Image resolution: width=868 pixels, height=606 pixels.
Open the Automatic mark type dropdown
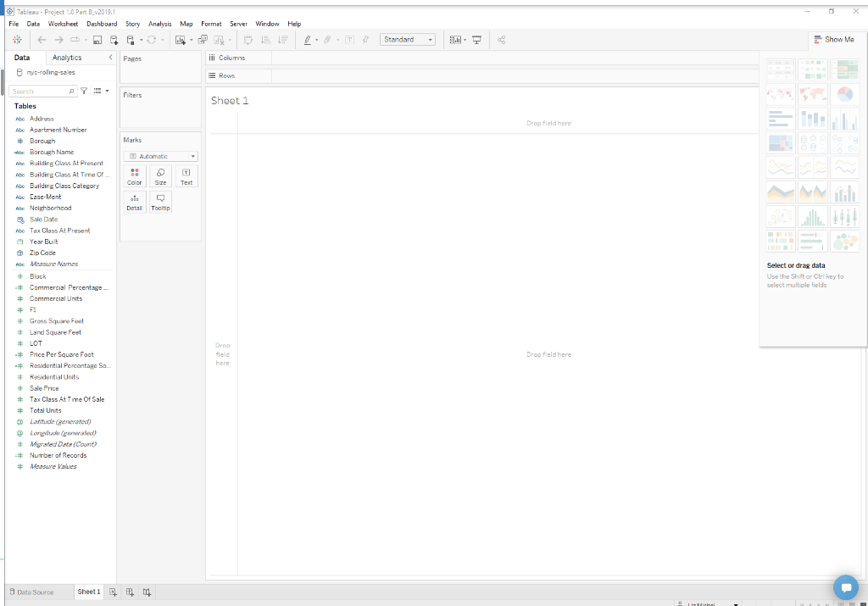pos(160,157)
